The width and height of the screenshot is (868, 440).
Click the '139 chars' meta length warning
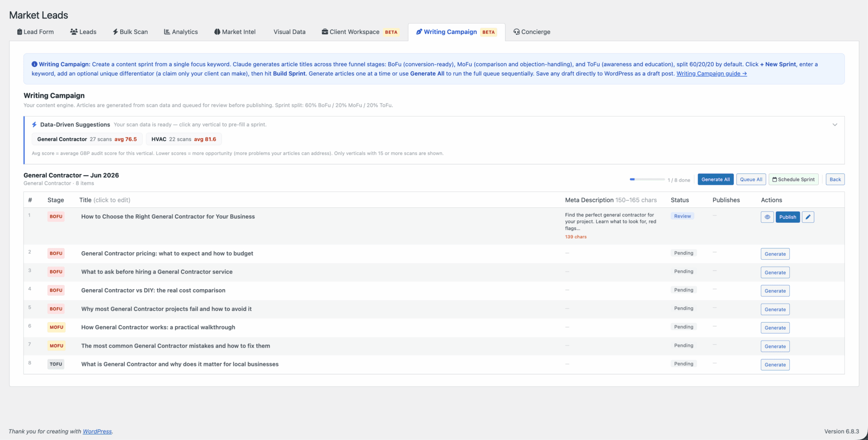click(x=576, y=237)
